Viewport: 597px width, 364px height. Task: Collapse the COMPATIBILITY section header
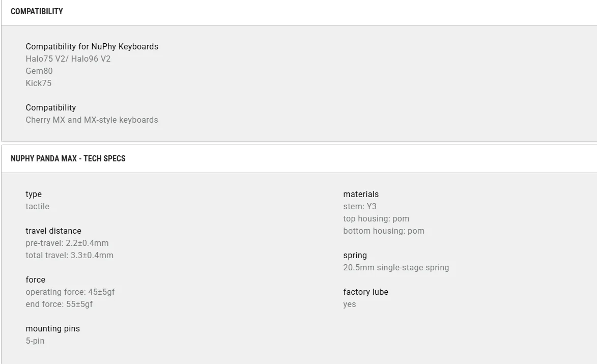point(37,11)
